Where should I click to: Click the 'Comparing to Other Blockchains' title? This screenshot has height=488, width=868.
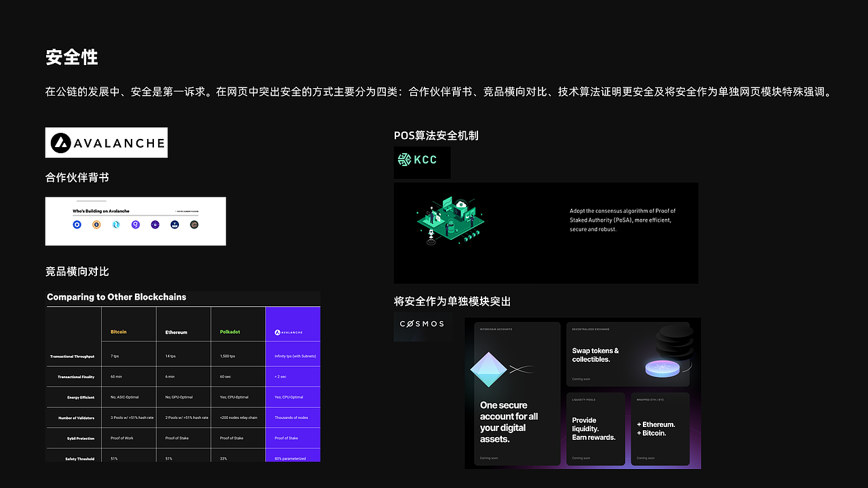(117, 297)
